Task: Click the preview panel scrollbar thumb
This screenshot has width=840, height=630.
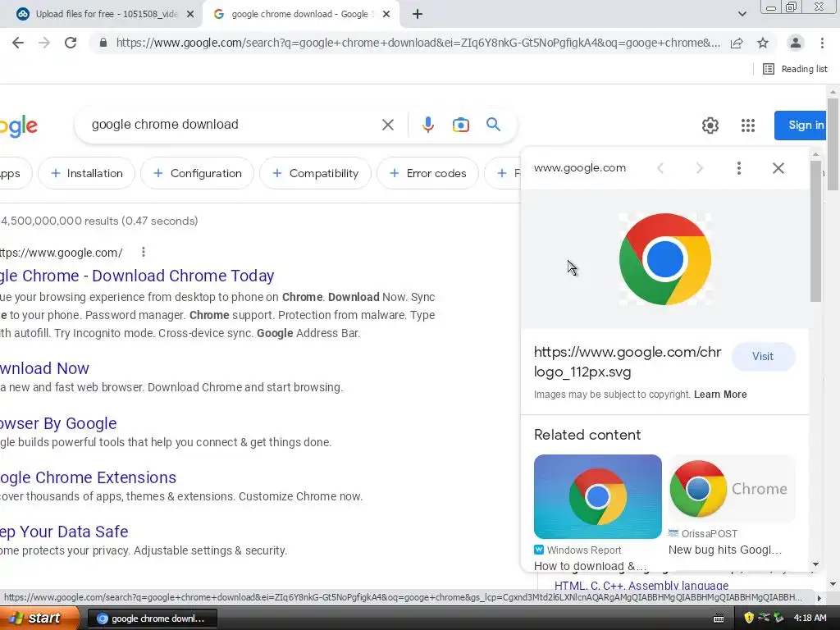Action: (815, 231)
